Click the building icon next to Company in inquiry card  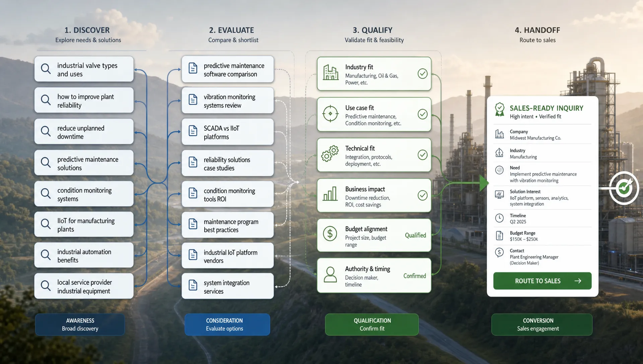[499, 134]
